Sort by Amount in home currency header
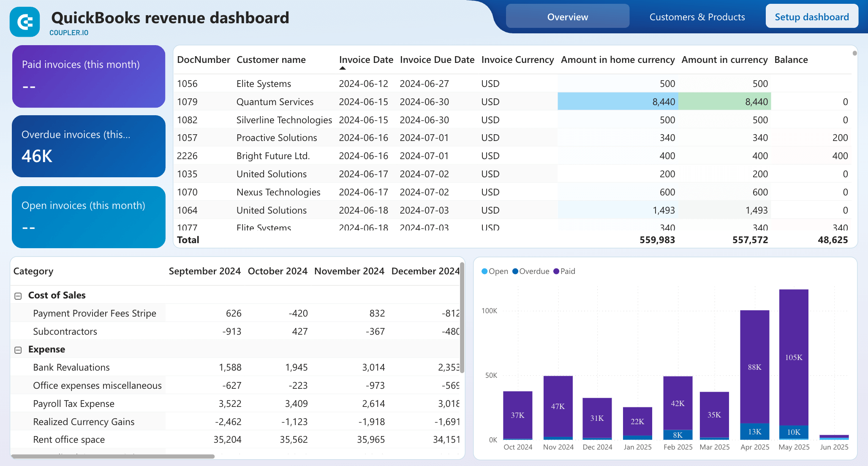 pyautogui.click(x=618, y=60)
